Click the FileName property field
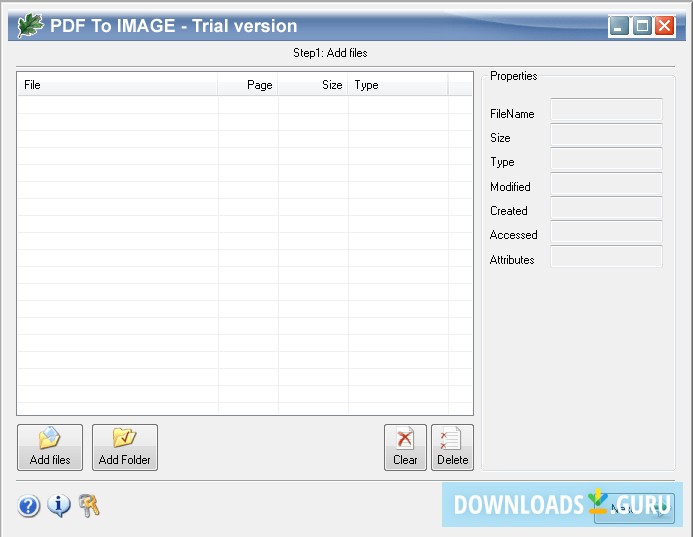 (x=606, y=110)
